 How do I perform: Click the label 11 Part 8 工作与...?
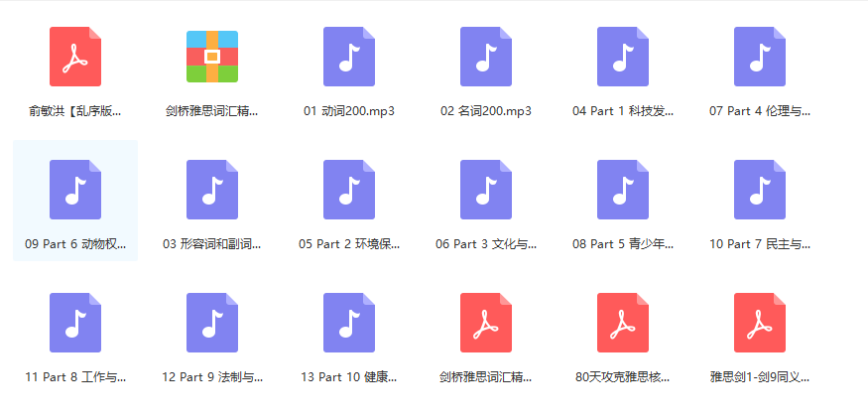(75, 378)
